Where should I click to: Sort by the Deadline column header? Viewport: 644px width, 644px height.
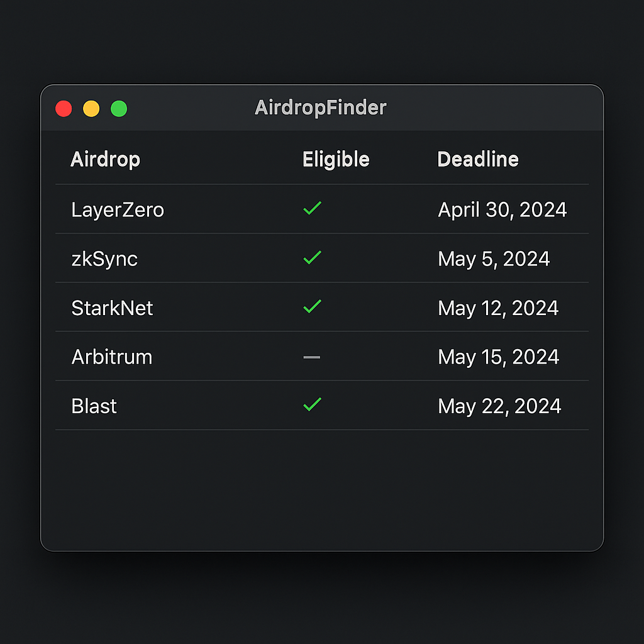tap(478, 159)
